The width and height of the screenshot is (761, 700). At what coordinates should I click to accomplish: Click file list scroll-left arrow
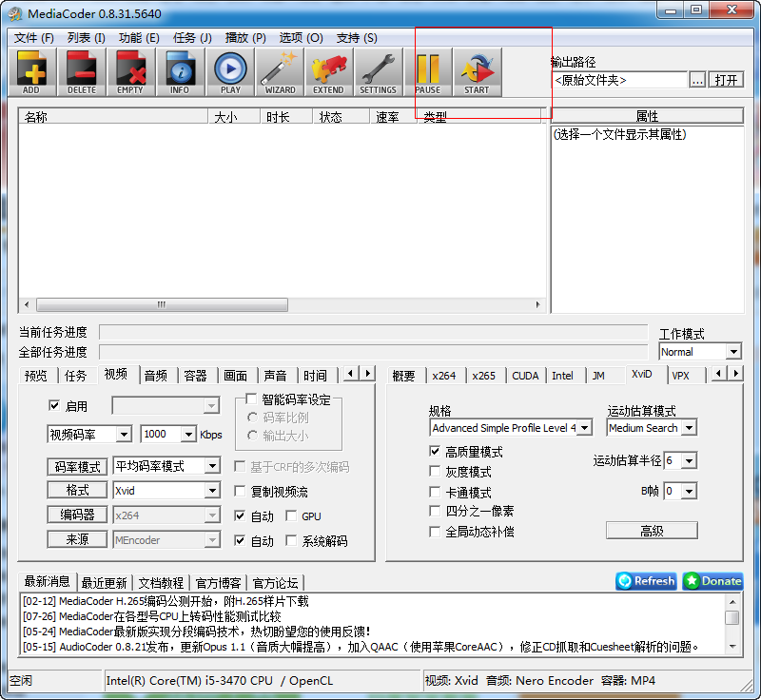(x=27, y=304)
